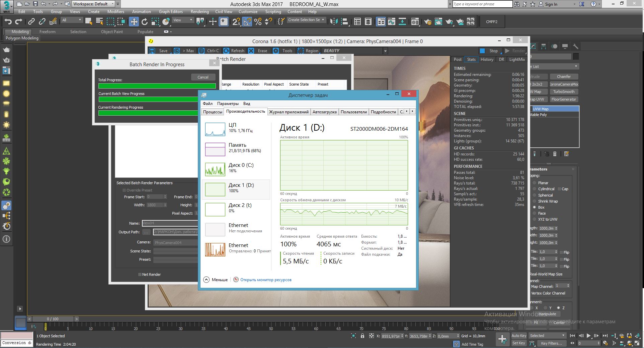Toggle the Angle Snap icon
This screenshot has width=644, height=348.
(247, 22)
